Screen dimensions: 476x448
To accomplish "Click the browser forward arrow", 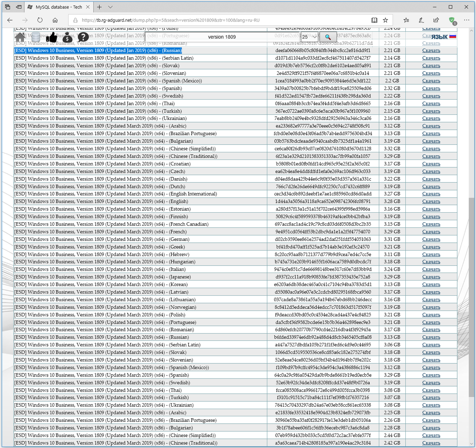I will tap(25, 20).
